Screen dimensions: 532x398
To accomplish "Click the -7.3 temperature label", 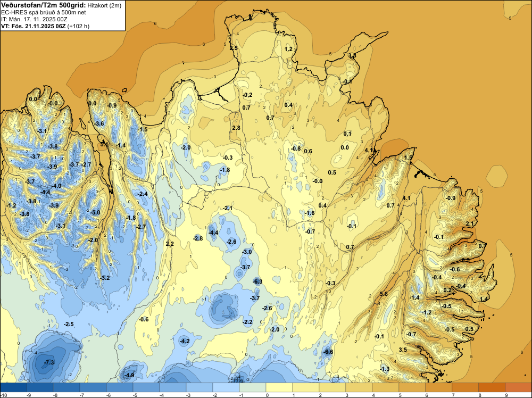I will 49,363.
